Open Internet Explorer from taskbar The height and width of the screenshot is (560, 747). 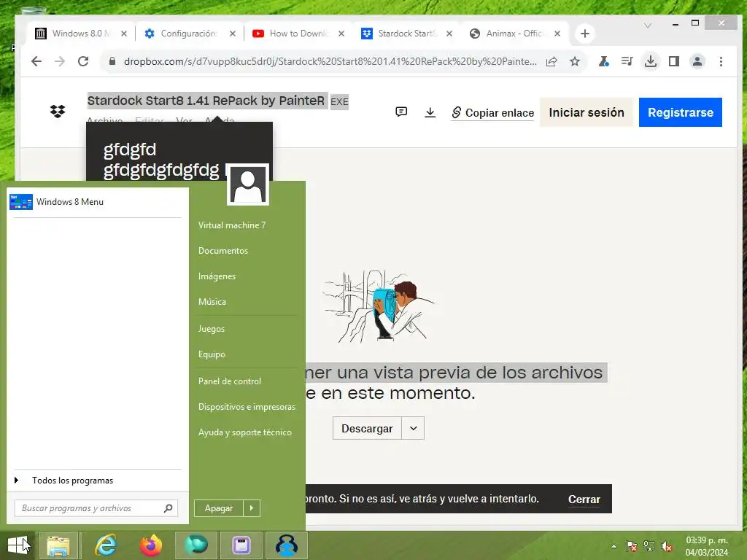(x=105, y=545)
